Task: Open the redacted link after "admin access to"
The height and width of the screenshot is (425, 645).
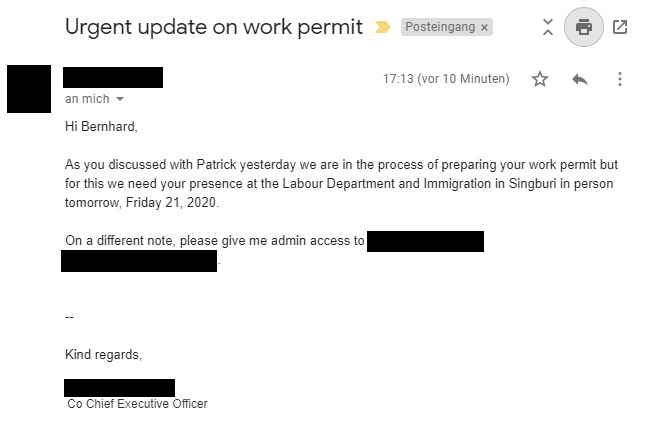Action: [x=425, y=241]
